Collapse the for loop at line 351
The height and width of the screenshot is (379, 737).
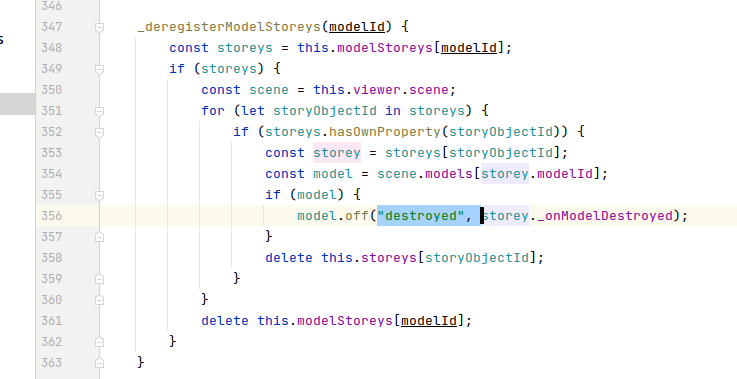point(99,111)
